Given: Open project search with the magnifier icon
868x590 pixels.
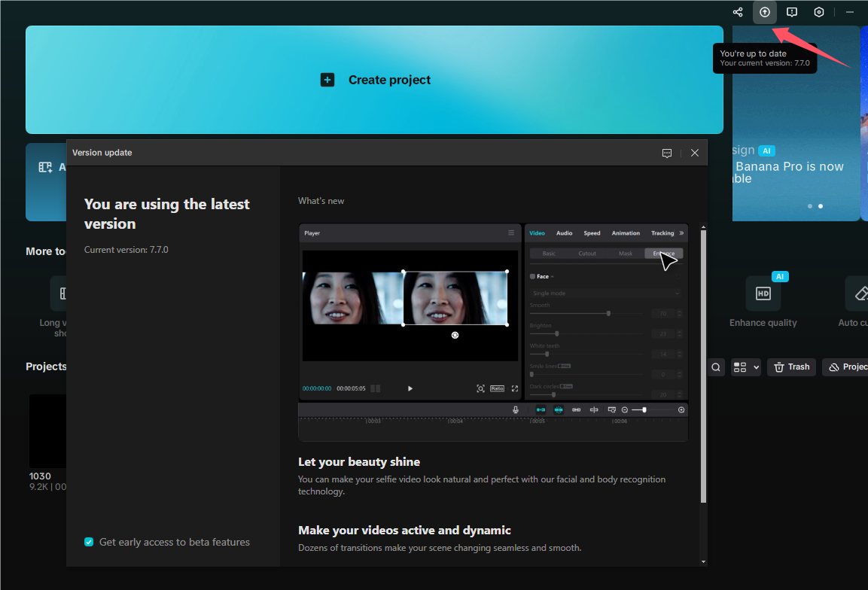Looking at the screenshot, I should [714, 366].
